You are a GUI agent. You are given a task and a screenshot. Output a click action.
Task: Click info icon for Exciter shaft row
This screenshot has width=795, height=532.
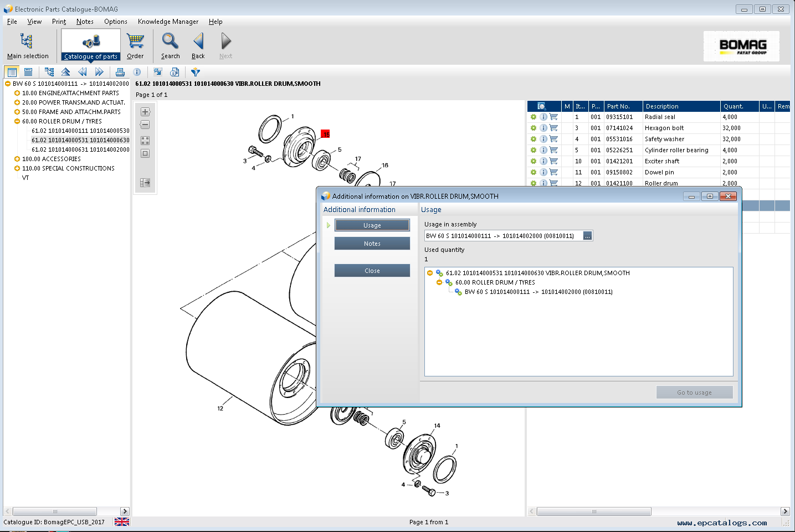[x=543, y=161]
